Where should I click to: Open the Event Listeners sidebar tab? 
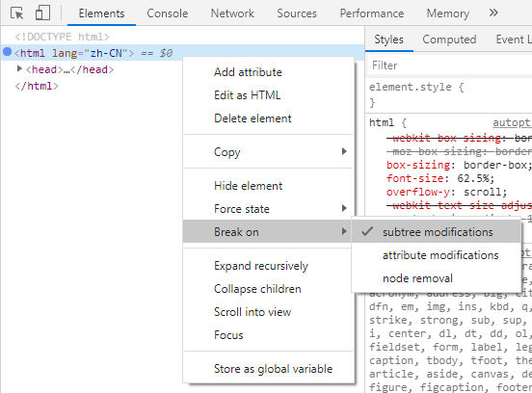pyautogui.click(x=513, y=39)
